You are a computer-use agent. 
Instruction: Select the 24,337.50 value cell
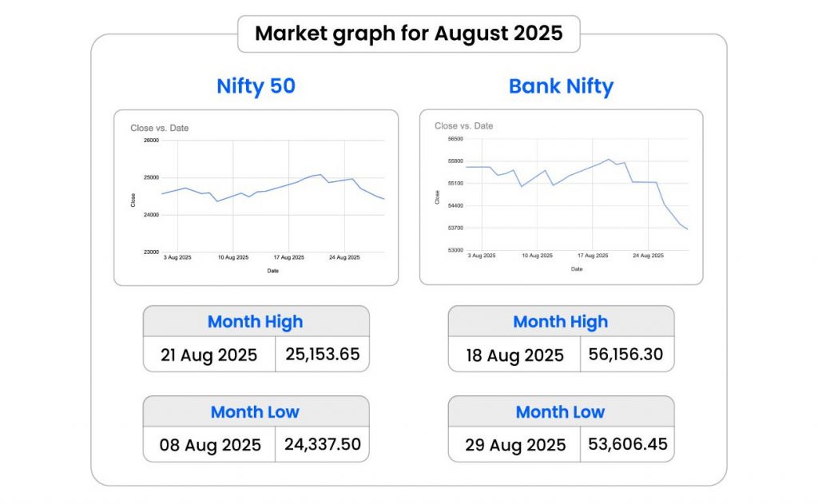click(x=322, y=444)
